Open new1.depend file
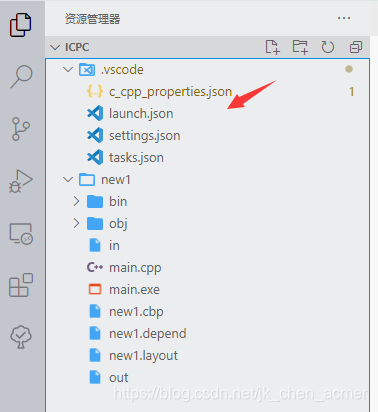 [x=148, y=334]
